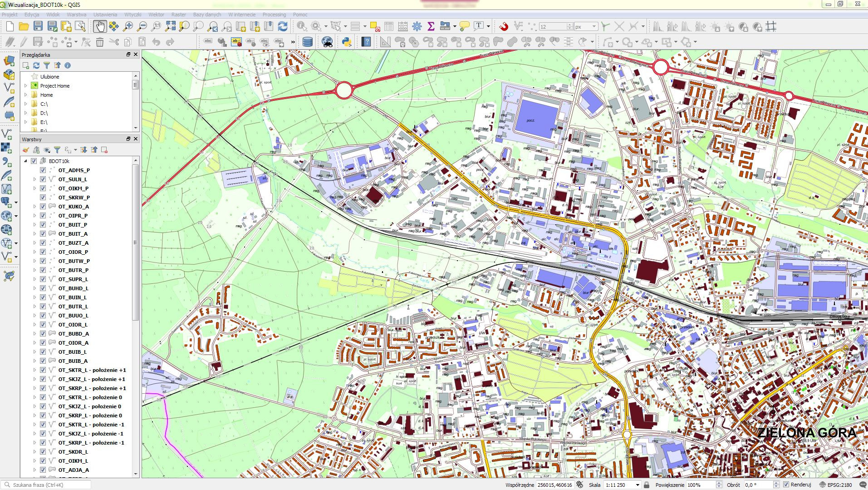
Task: Open the Raster menu
Action: tap(178, 15)
